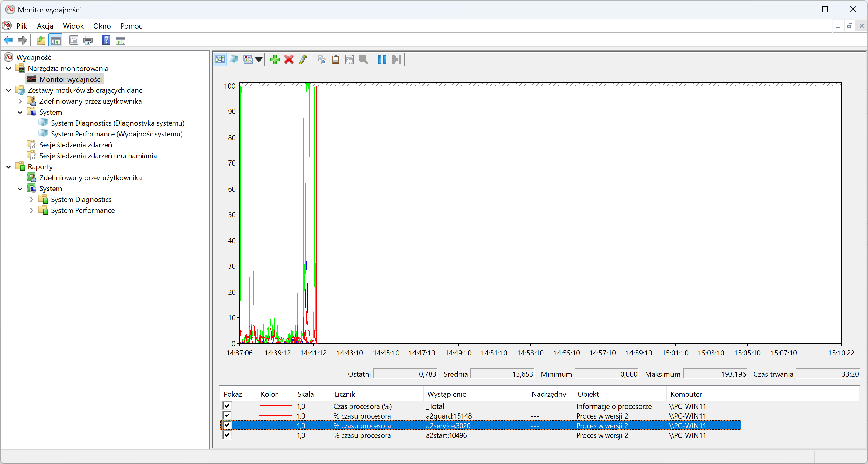
Task: Click the green color line of a2service:3020
Action: [x=275, y=425]
